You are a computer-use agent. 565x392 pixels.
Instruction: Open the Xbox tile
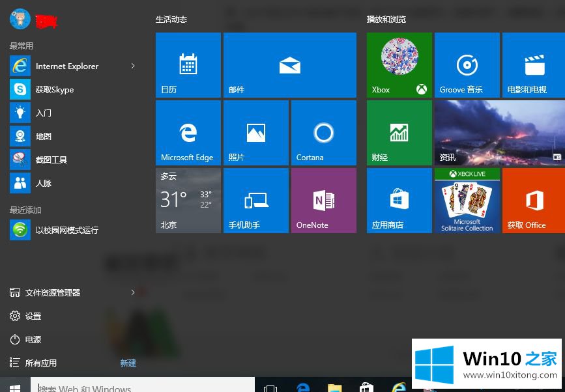pyautogui.click(x=399, y=65)
